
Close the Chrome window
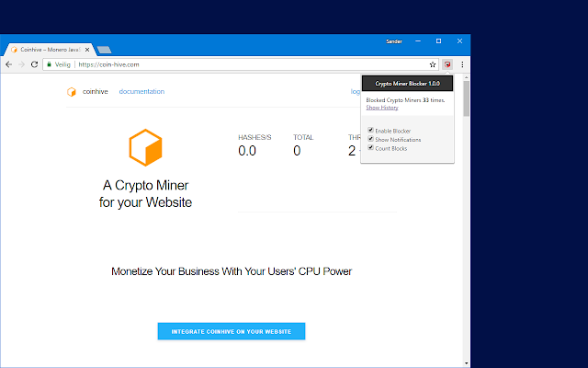click(x=459, y=40)
